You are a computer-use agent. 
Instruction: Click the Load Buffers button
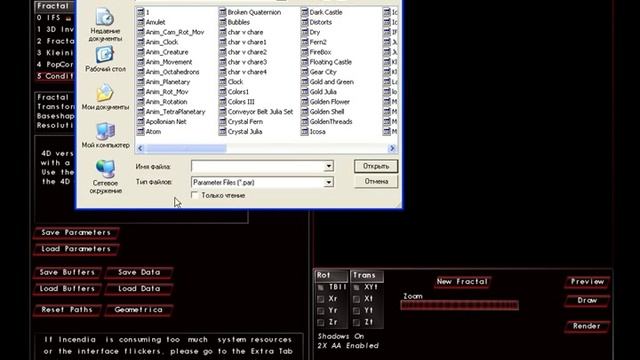pyautogui.click(x=67, y=289)
